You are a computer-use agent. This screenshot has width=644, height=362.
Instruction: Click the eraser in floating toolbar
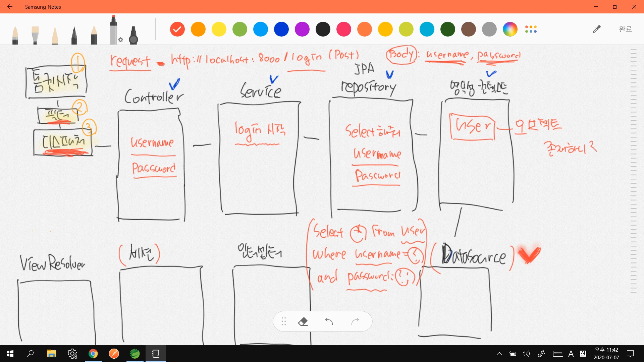click(303, 321)
